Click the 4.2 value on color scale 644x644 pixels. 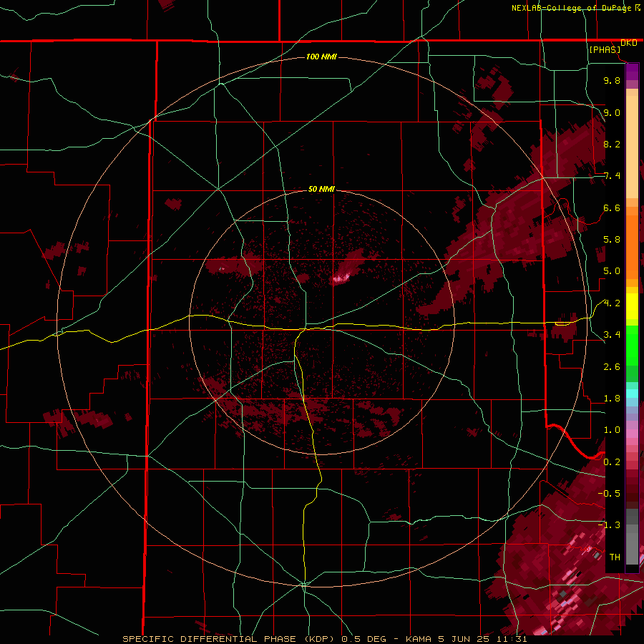tap(612, 303)
